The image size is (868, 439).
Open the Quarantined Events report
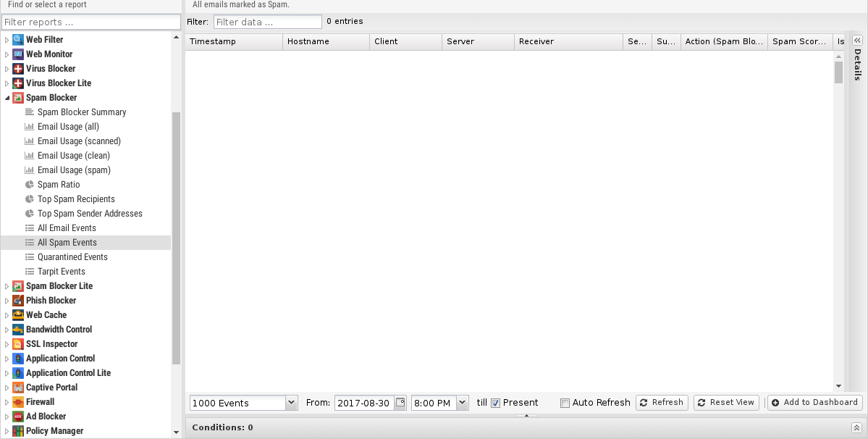(x=72, y=257)
